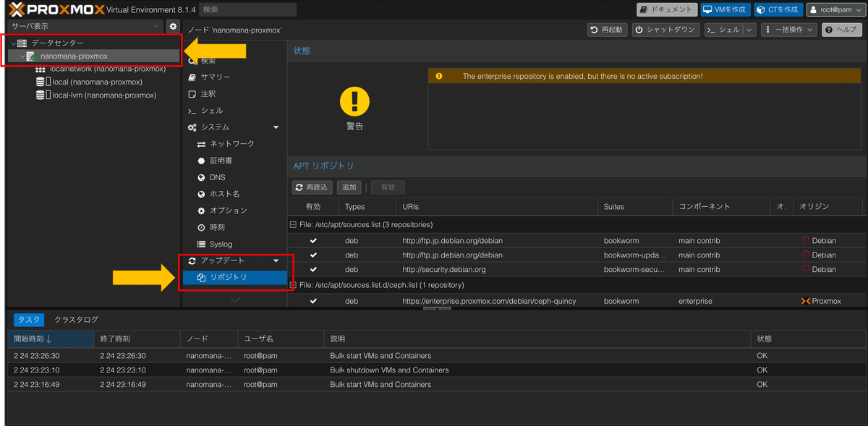
Task: Click the シャットダウン shutdown button
Action: point(666,30)
